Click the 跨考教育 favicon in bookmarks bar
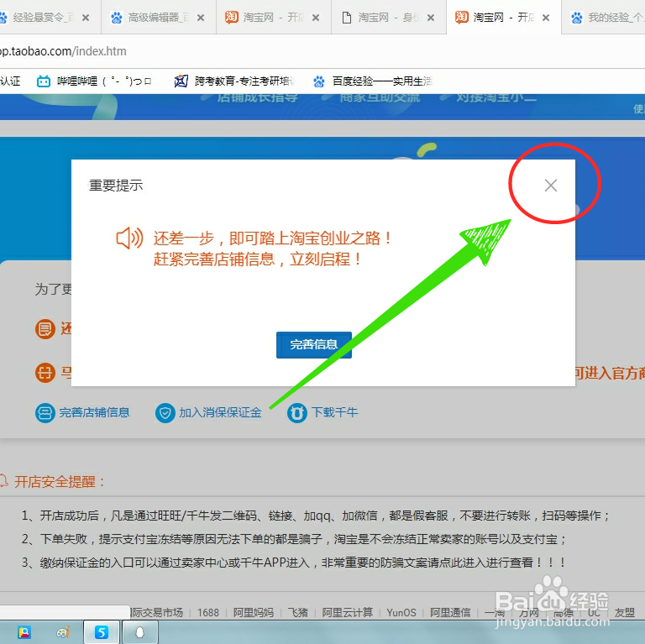Screen dimensions: 645x644 click(181, 81)
